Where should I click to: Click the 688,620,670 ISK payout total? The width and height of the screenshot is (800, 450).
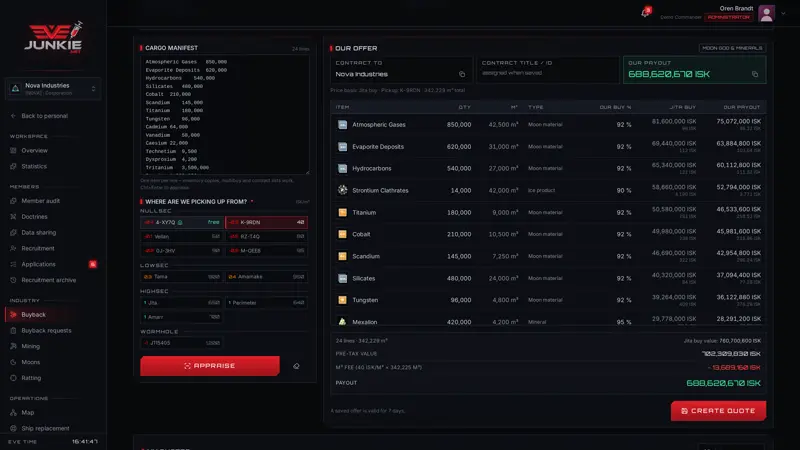pyautogui.click(x=723, y=383)
